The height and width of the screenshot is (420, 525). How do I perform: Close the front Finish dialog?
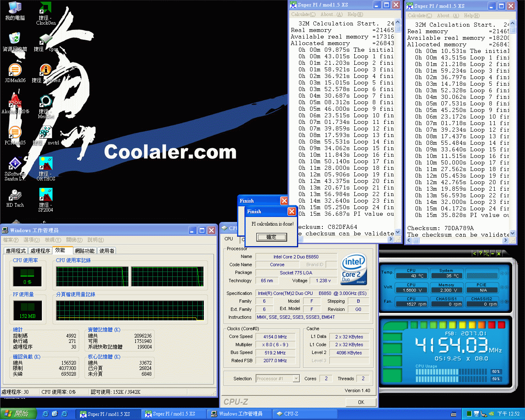(292, 211)
